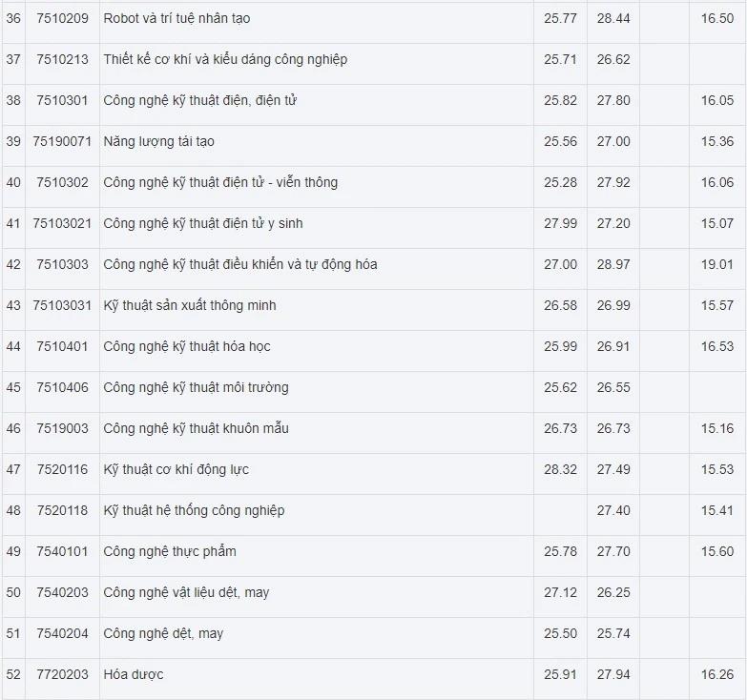Click "Công nghệ kỹ thuật điện, điện tử" cell

(x=199, y=100)
